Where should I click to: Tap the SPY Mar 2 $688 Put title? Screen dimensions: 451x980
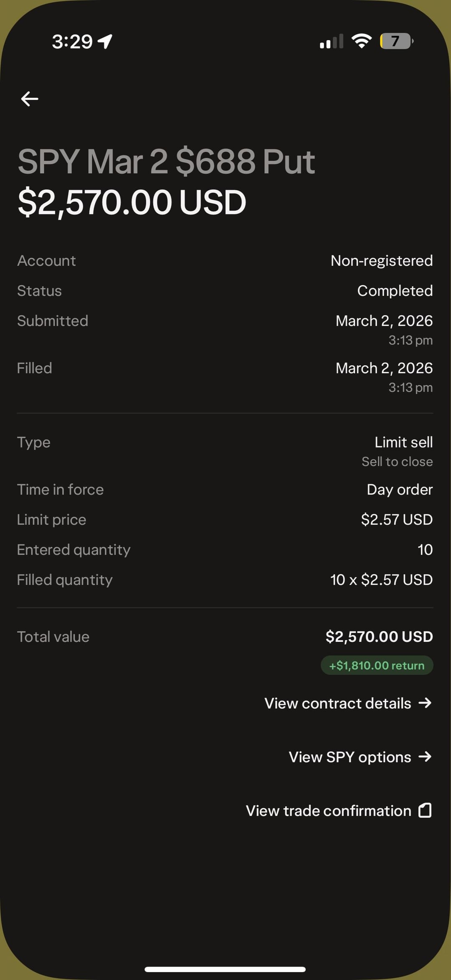(166, 162)
